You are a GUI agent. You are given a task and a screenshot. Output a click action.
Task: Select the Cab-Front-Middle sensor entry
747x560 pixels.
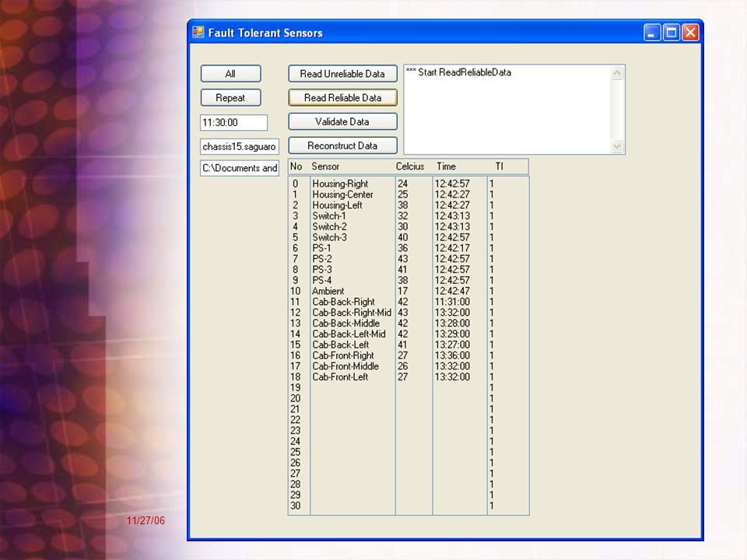pos(345,366)
